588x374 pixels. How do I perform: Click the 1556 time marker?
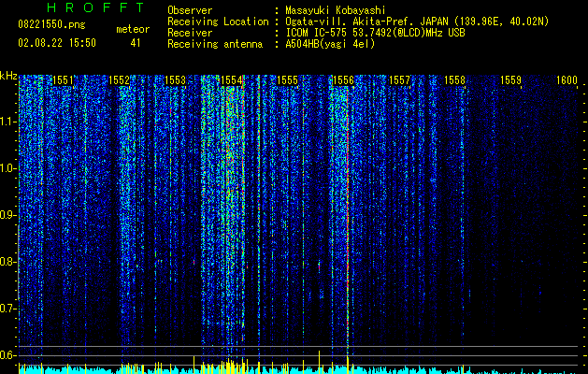click(343, 80)
